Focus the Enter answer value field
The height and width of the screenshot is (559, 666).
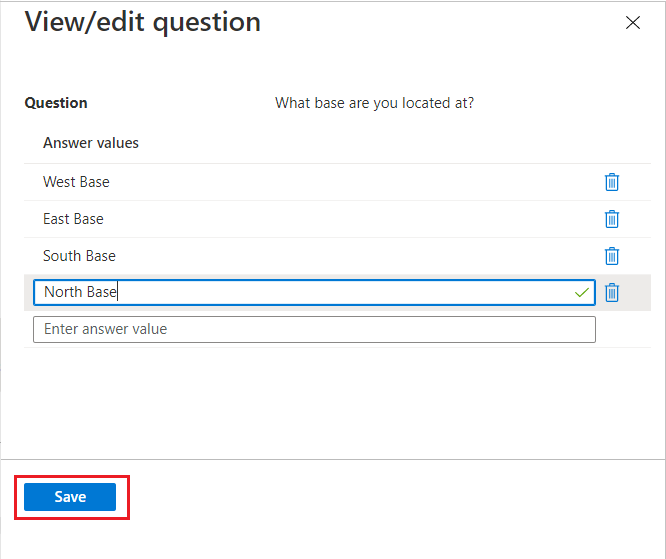click(314, 329)
